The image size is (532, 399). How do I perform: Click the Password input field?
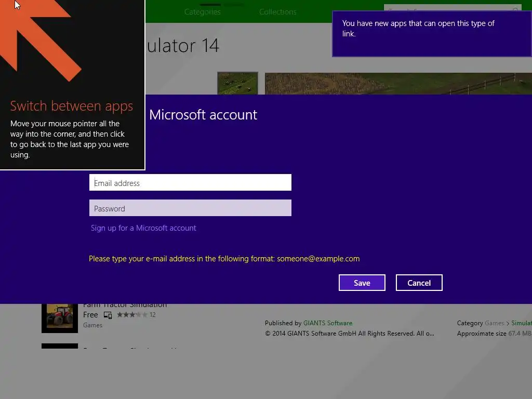click(190, 208)
